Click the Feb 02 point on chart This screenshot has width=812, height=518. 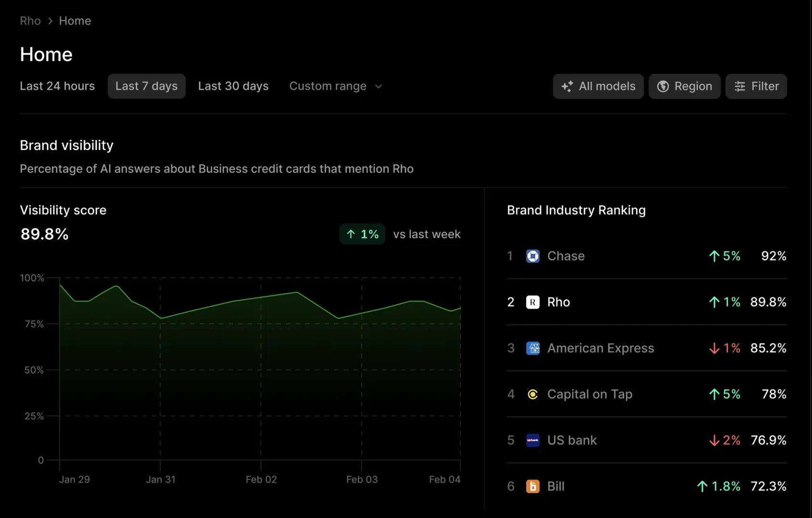pos(261,297)
